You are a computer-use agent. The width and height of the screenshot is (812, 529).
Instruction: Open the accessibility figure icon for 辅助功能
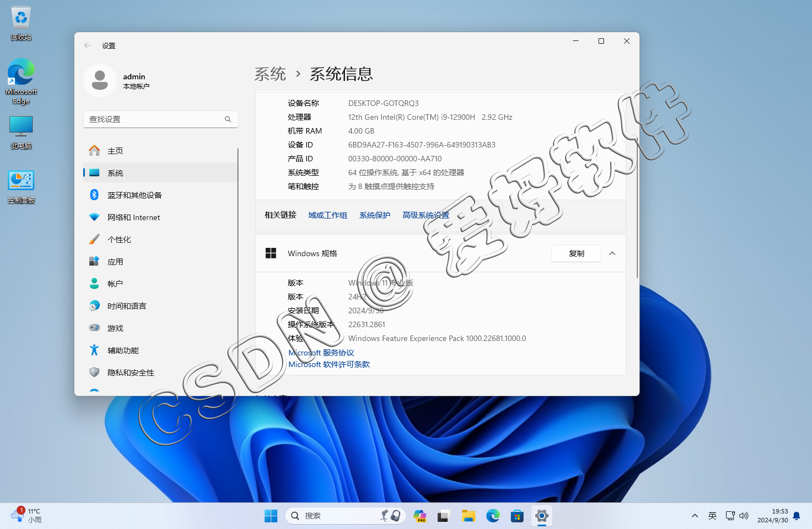(x=94, y=350)
